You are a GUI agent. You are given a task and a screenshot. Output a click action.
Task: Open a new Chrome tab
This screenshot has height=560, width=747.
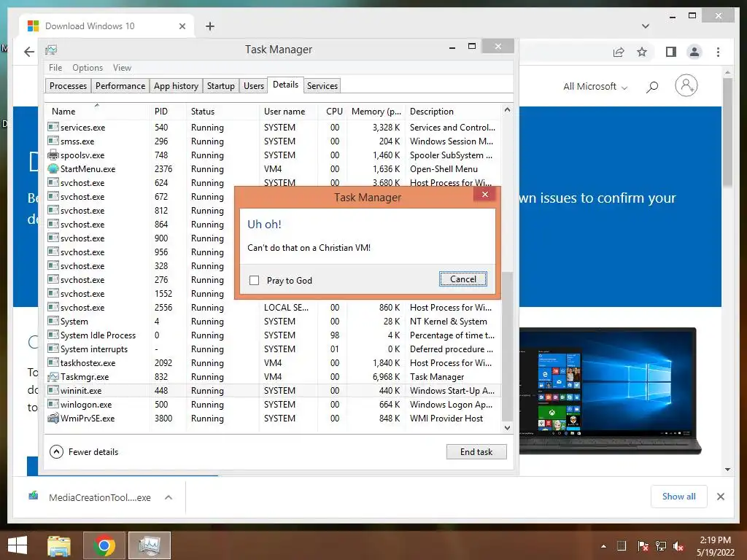point(209,26)
